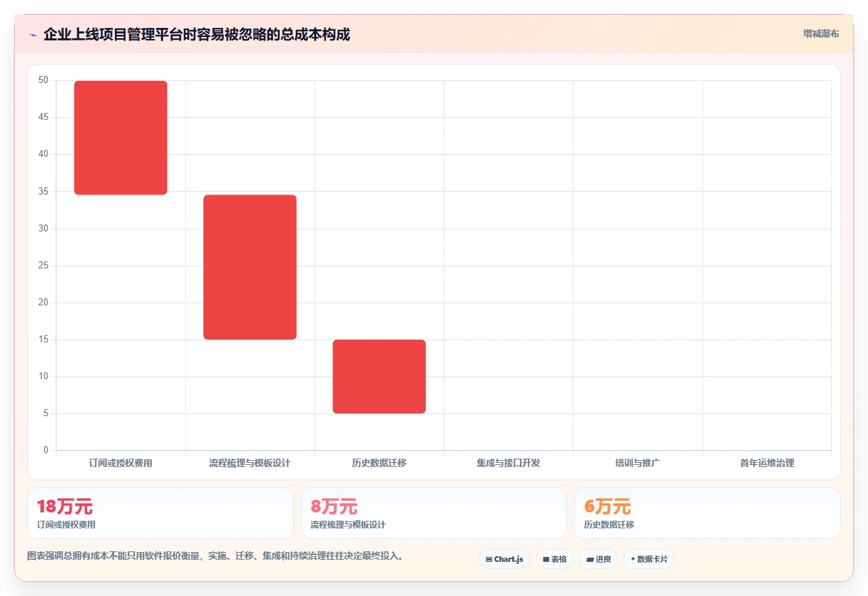
Task: Select the 数据卡片 tag pill
Action: [649, 559]
